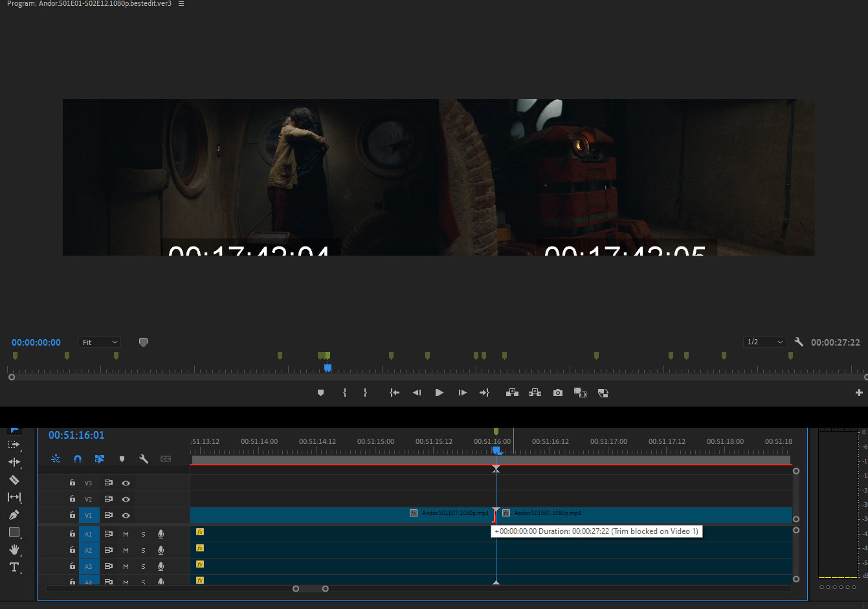
Task: Click the Toggle Proxies button
Action: point(603,393)
